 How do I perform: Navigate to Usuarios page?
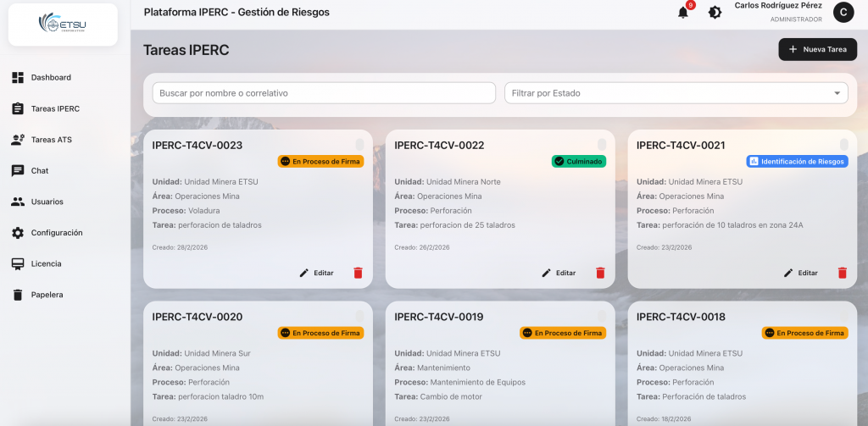[x=47, y=202]
